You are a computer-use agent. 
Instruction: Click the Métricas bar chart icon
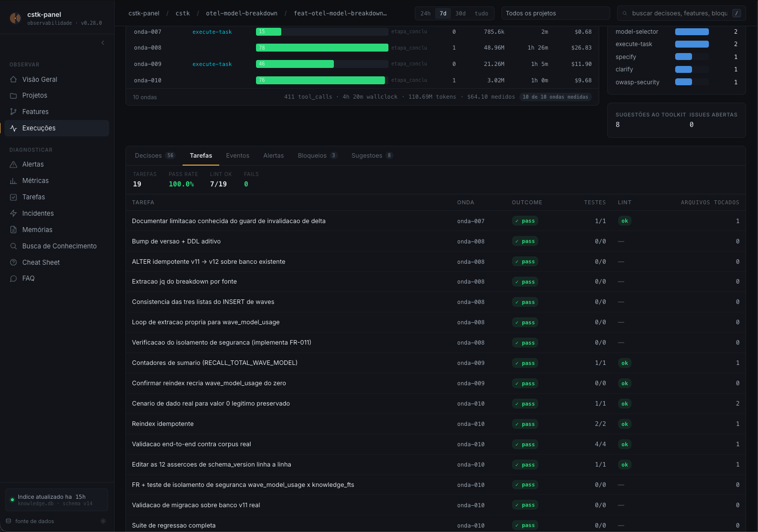[x=13, y=181]
